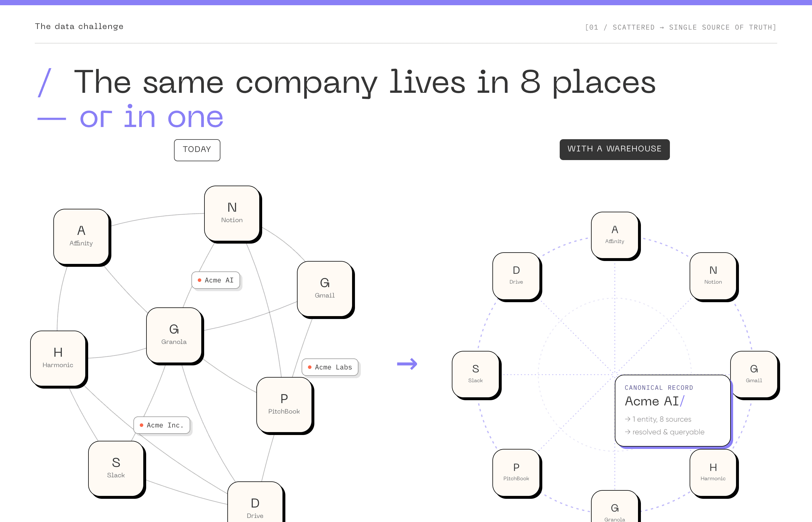
Task: Select the WITH A WAREHOUSE button
Action: [615, 149]
